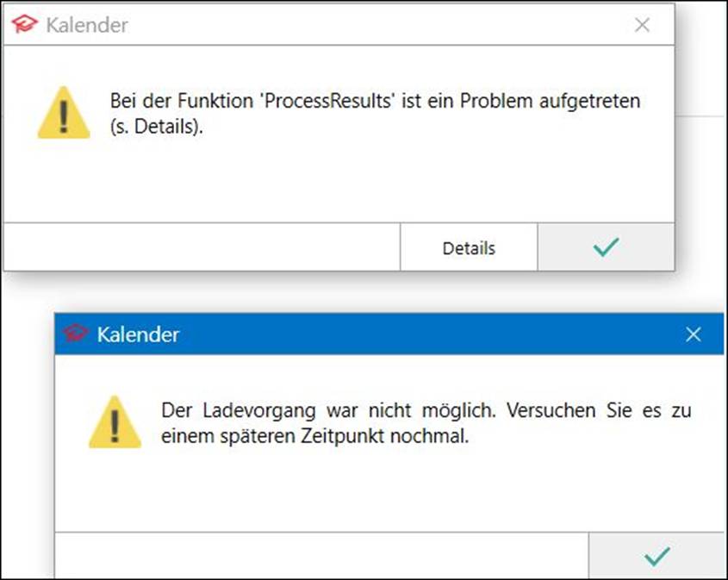The height and width of the screenshot is (580, 728).
Task: Click empty footer area left of Details button
Action: coord(202,247)
